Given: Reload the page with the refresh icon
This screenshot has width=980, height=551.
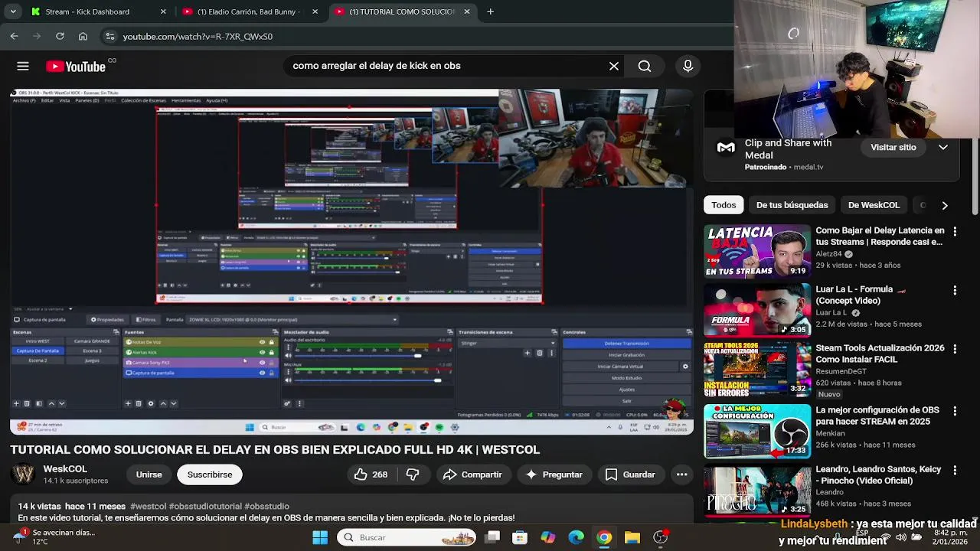Looking at the screenshot, I should (x=60, y=36).
